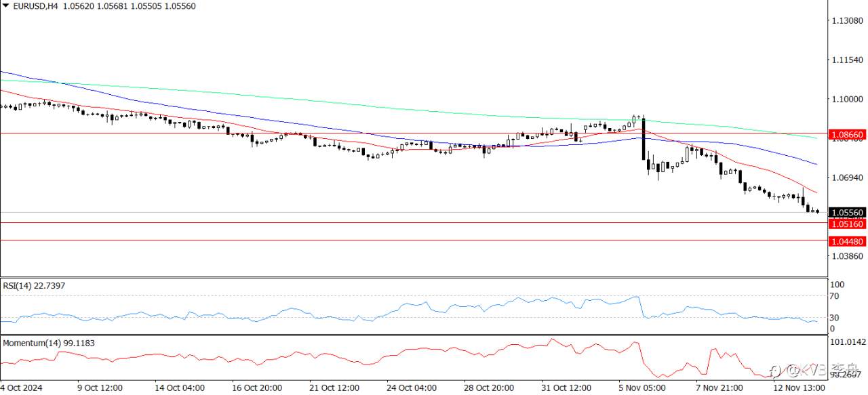Click the 4 Oct 2024 time axis label
Screen dimensions: 868x395
22,388
